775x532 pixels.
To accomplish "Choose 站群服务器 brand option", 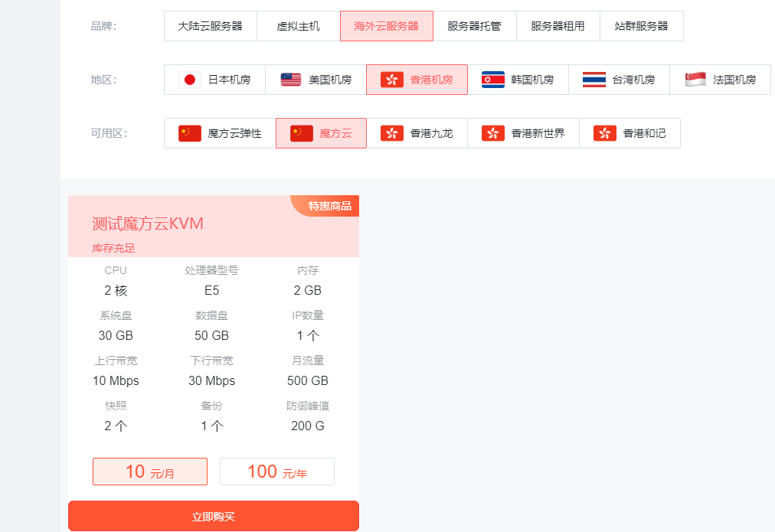I will [x=642, y=26].
